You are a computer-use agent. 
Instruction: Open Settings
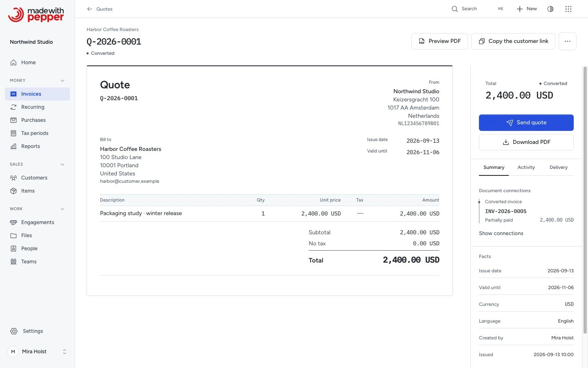click(37, 331)
